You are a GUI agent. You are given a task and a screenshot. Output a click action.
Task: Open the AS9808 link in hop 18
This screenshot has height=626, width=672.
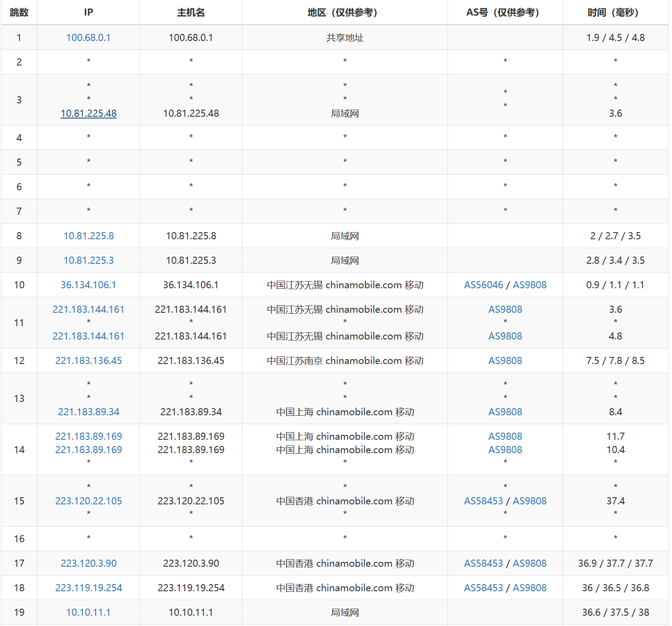pyautogui.click(x=529, y=588)
